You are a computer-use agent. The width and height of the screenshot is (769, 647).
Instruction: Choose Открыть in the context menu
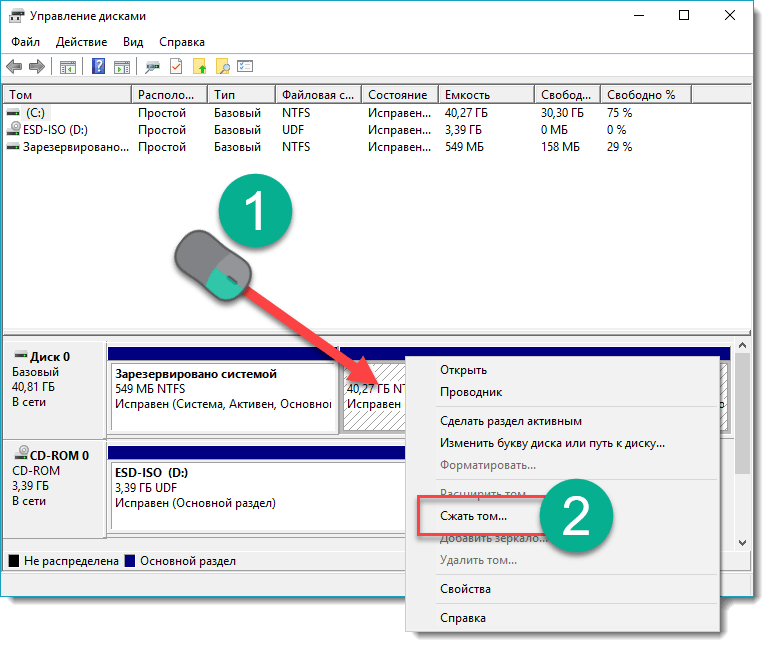click(x=563, y=370)
